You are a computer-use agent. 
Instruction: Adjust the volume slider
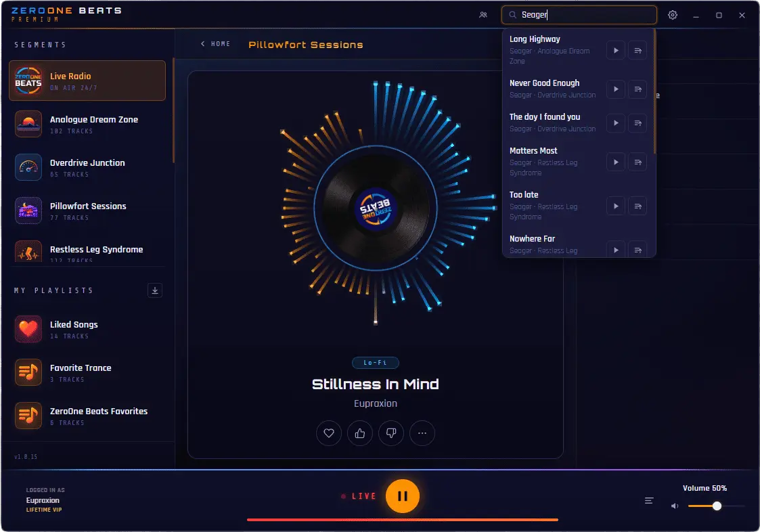(x=717, y=506)
